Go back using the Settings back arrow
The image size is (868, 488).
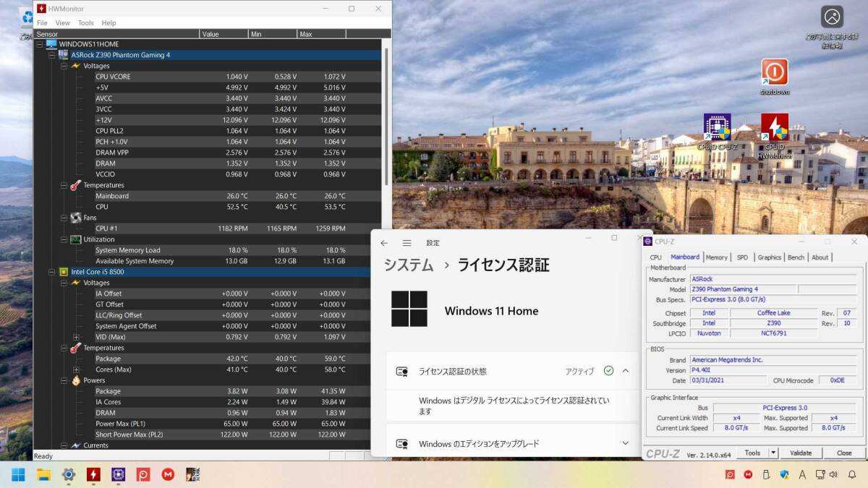tap(384, 243)
